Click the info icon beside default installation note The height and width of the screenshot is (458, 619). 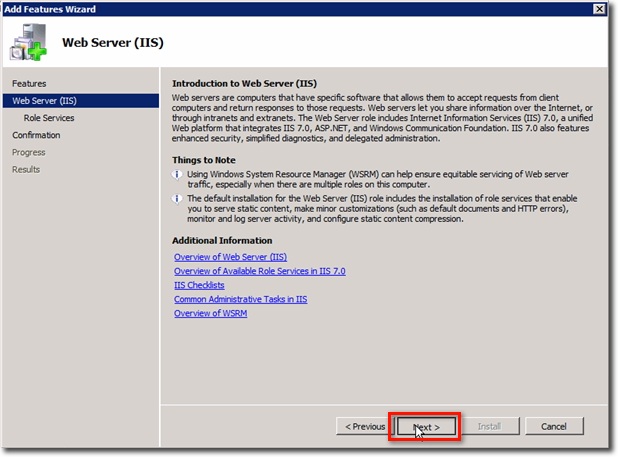coord(177,198)
